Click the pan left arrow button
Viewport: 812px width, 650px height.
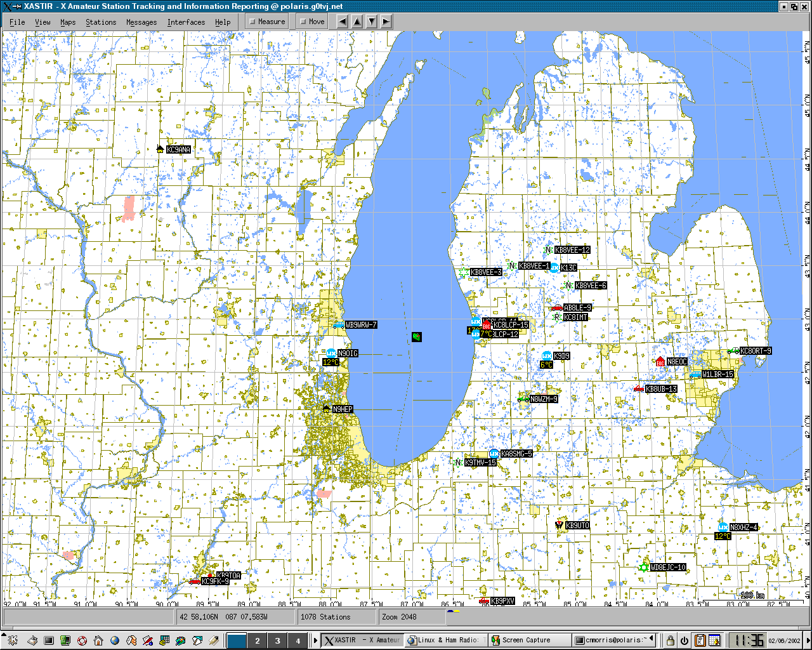pyautogui.click(x=342, y=22)
